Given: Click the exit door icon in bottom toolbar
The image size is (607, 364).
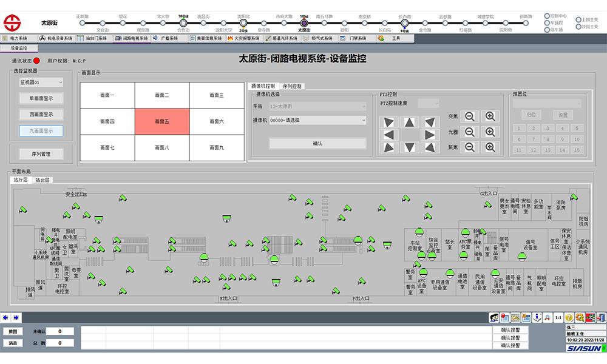Looking at the screenshot, I should (x=601, y=317).
